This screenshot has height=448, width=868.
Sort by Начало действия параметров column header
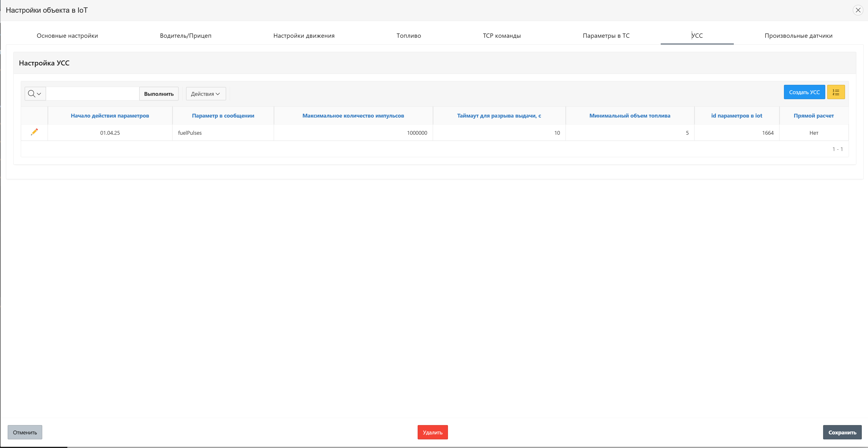tap(110, 116)
